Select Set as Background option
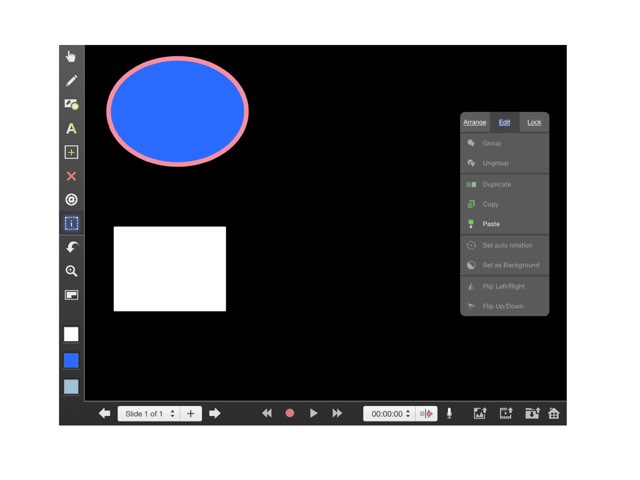 tap(504, 265)
